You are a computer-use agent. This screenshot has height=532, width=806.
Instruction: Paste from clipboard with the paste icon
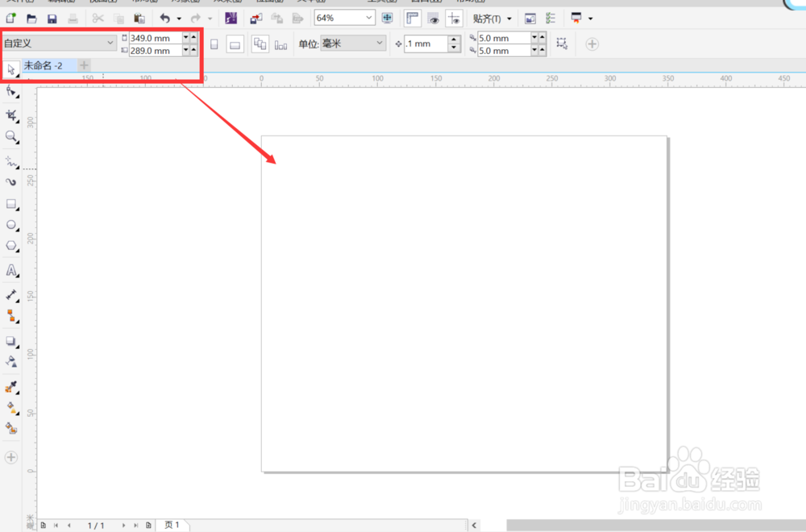[139, 19]
